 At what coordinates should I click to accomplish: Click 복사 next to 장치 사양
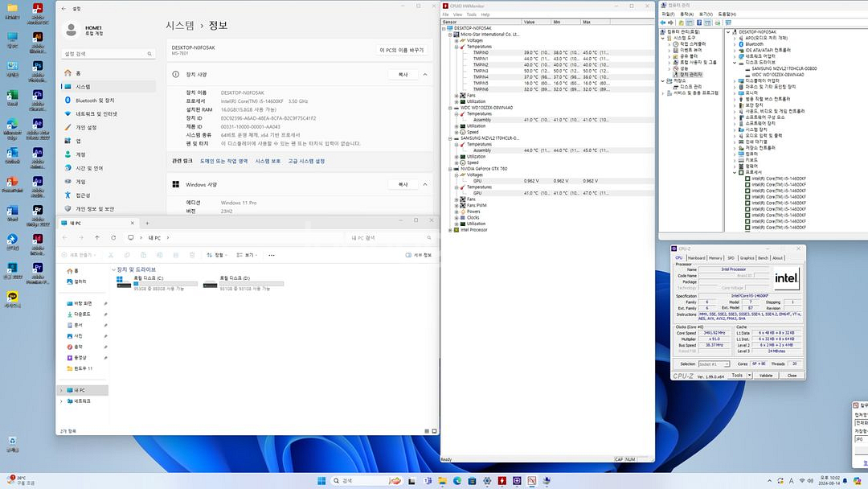point(403,74)
